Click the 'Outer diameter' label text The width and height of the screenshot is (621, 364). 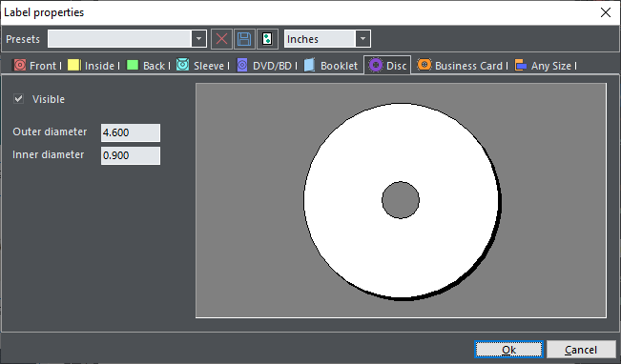pos(50,131)
